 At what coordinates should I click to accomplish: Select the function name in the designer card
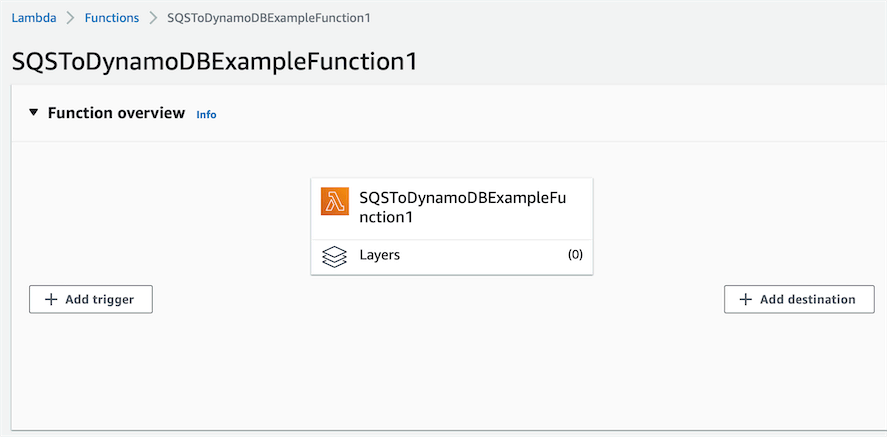(x=462, y=207)
